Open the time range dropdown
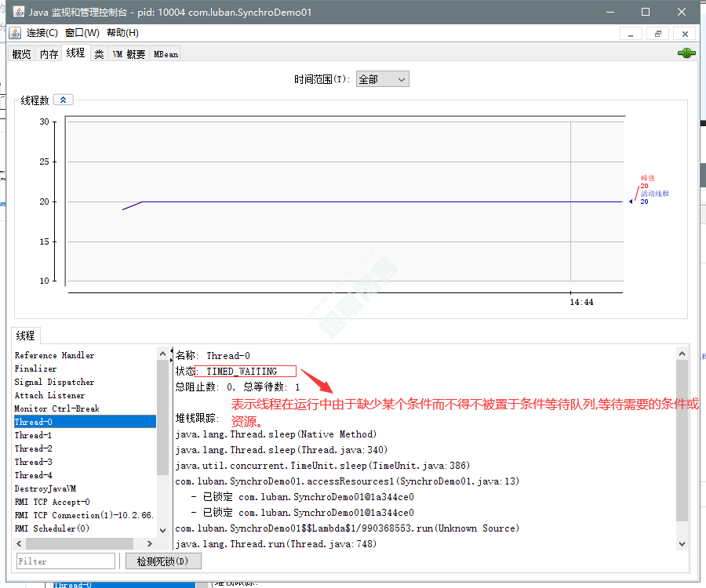This screenshot has width=706, height=588. 382,79
